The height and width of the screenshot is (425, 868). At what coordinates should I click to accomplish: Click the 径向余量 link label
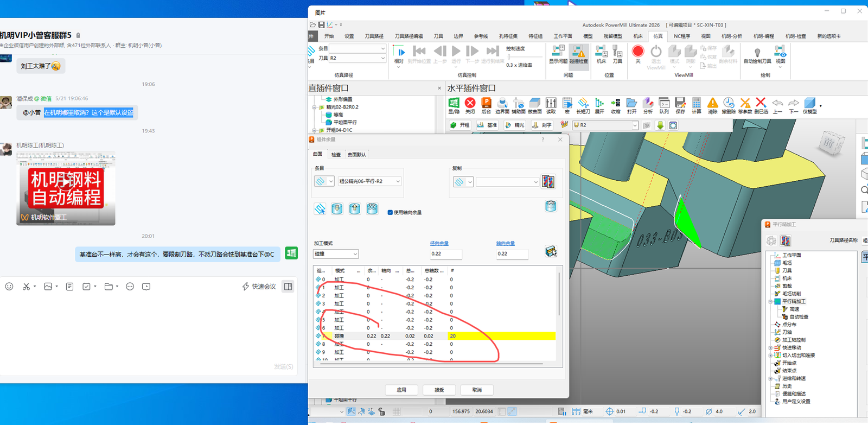[x=439, y=243]
